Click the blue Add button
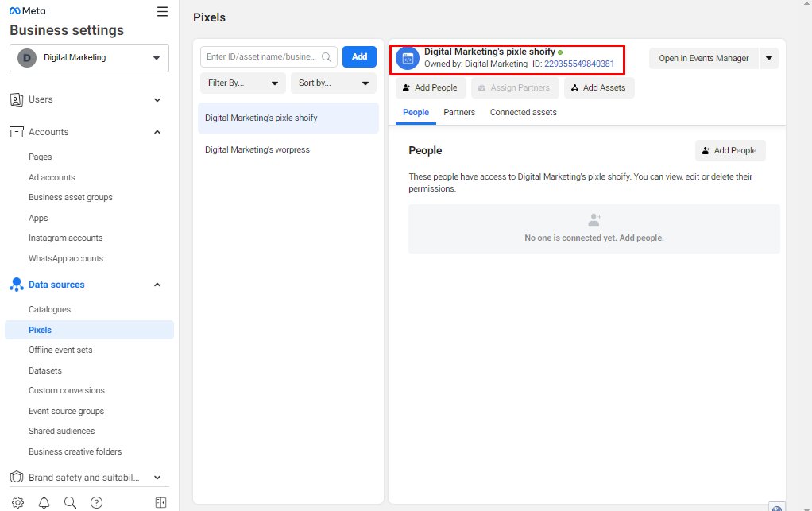This screenshot has height=511, width=812. point(359,57)
